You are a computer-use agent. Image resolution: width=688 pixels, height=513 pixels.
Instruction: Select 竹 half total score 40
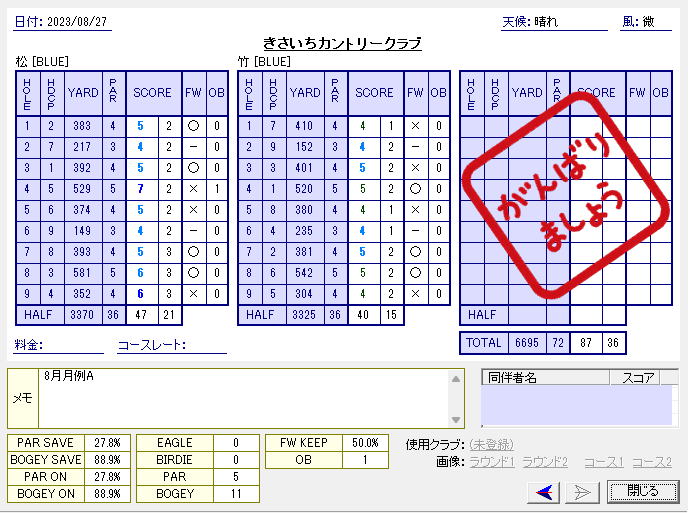(363, 315)
